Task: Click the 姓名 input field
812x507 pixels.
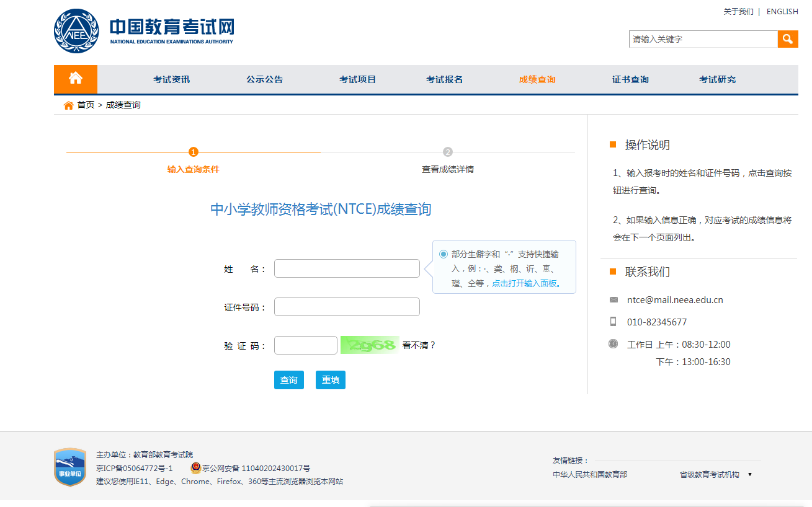Action: pyautogui.click(x=347, y=268)
